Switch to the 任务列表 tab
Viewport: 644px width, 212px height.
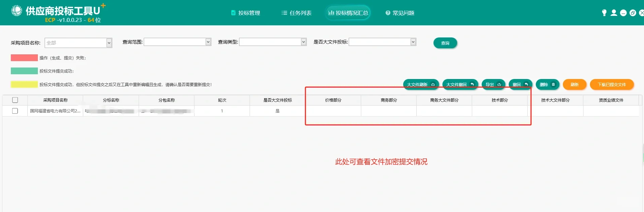(x=297, y=13)
